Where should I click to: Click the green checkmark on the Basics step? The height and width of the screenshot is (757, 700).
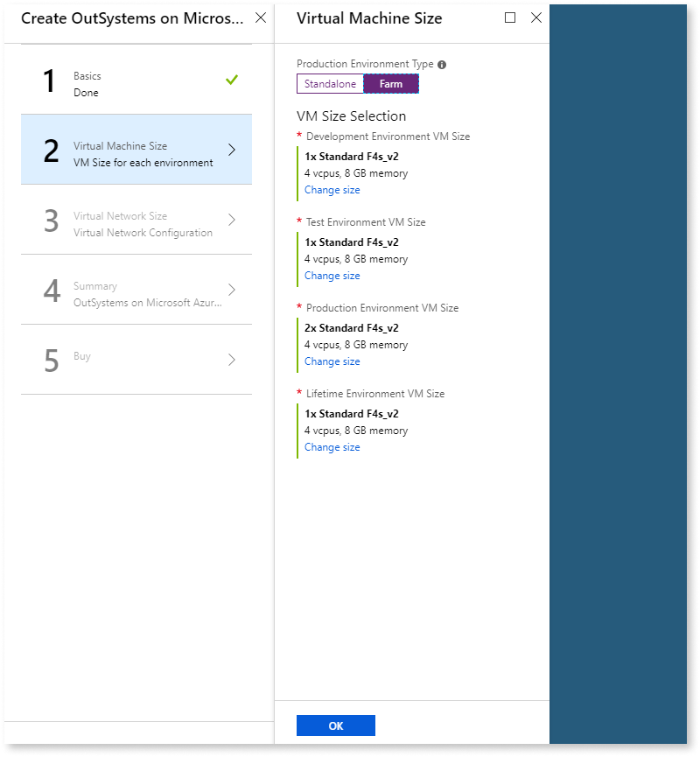(231, 81)
